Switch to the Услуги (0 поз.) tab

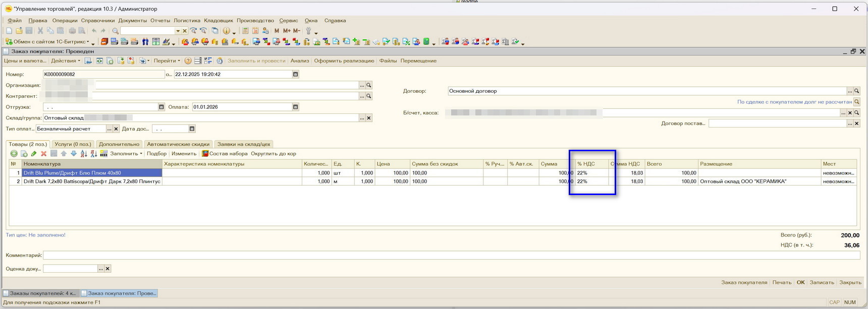click(x=73, y=144)
